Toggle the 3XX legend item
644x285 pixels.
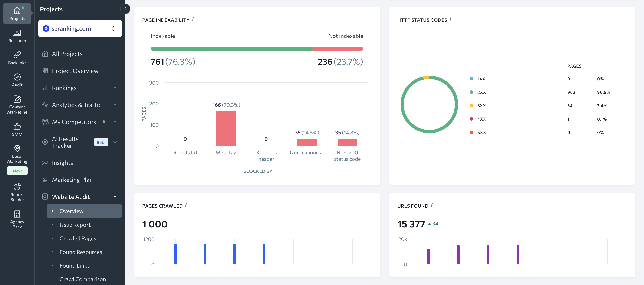click(x=481, y=106)
